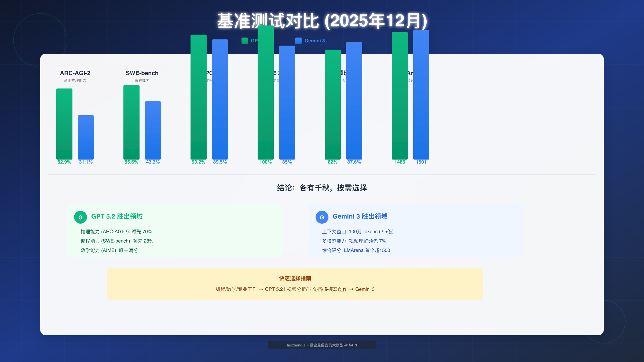Screen dimensions: 644x362
Task: Click the 'GPT 5.2 胜出领域' heading
Action: 117,217
